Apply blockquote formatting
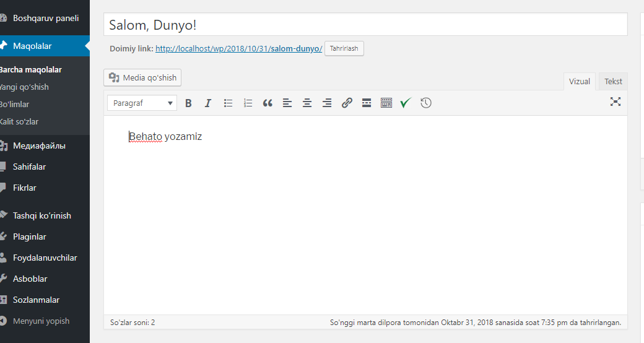 tap(268, 103)
